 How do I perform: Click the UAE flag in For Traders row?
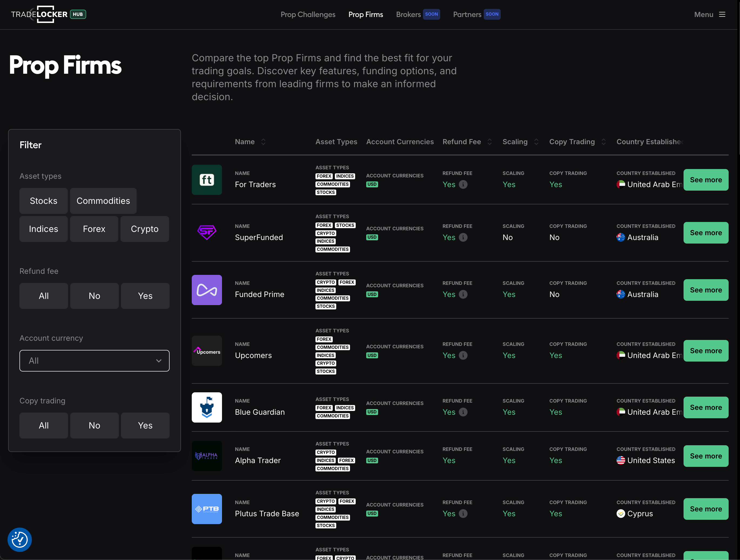point(621,184)
